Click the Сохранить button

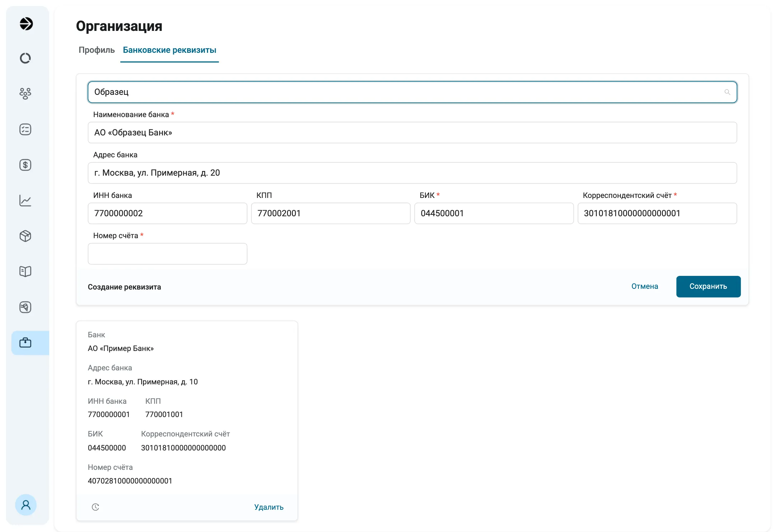click(708, 287)
